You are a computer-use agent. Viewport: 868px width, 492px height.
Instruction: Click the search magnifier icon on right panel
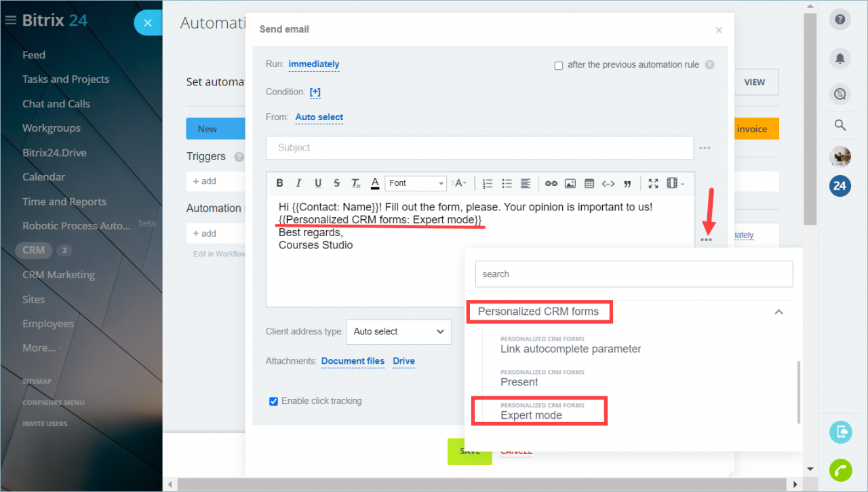(840, 126)
